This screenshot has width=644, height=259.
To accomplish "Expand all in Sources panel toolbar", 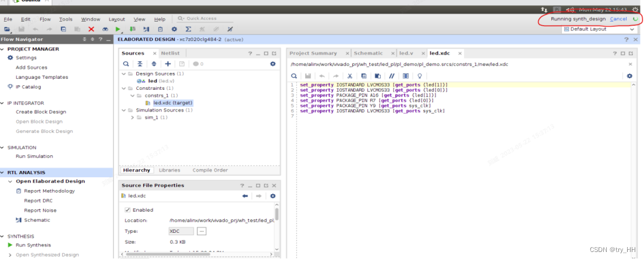I will coord(154,64).
